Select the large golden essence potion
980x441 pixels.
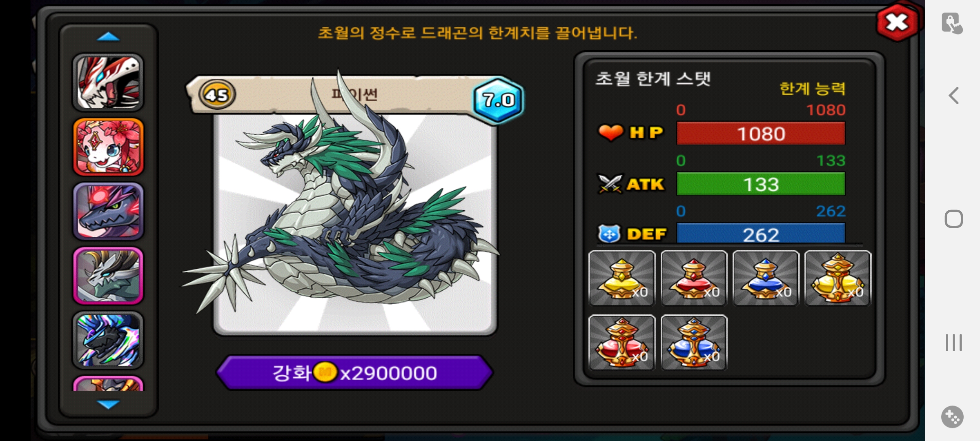point(837,278)
